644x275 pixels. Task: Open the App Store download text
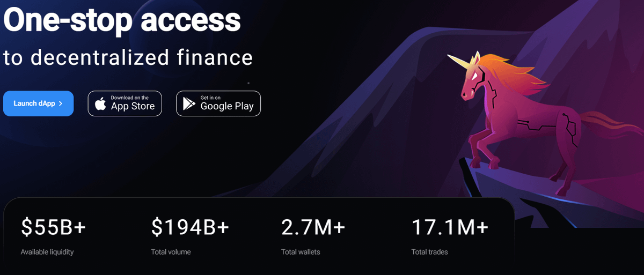pos(133,103)
